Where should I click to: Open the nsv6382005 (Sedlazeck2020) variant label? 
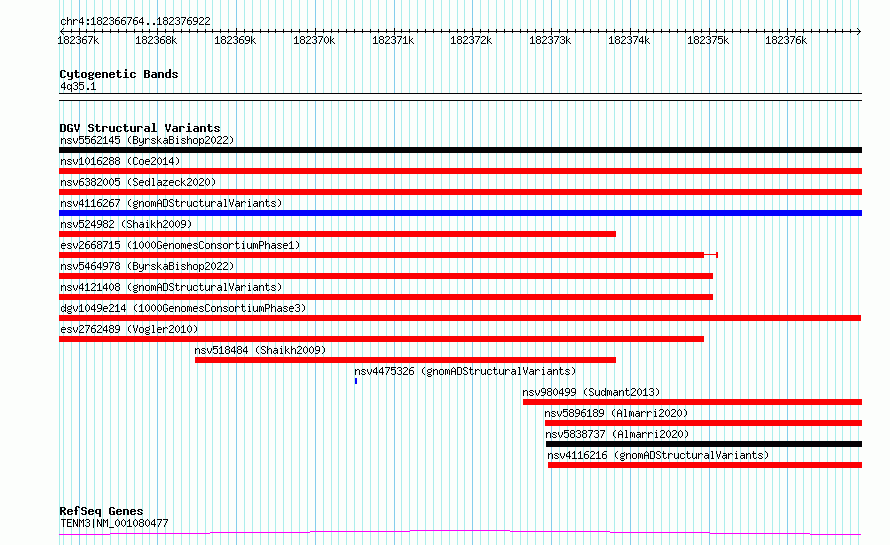[x=138, y=182]
